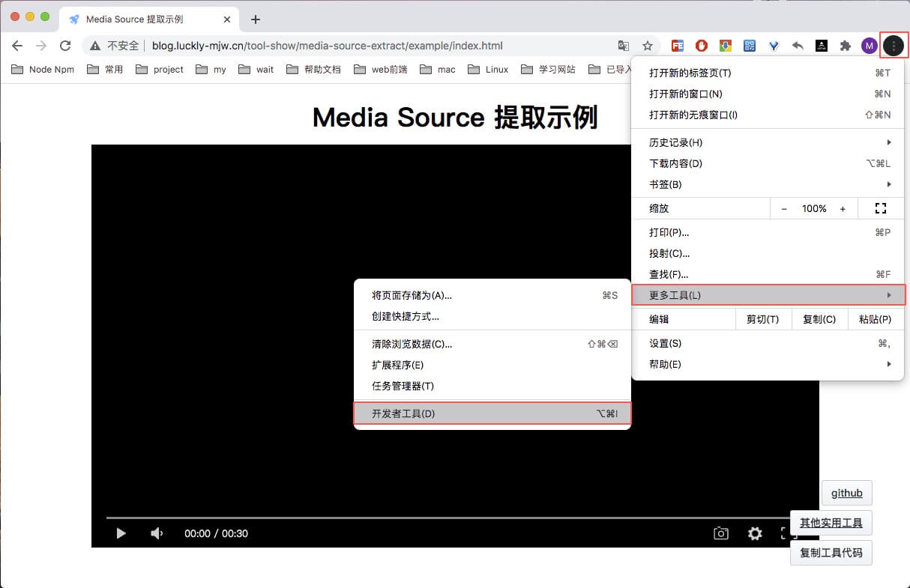This screenshot has height=588, width=910.
Task: Select 打印(P)... menu item
Action: click(768, 232)
